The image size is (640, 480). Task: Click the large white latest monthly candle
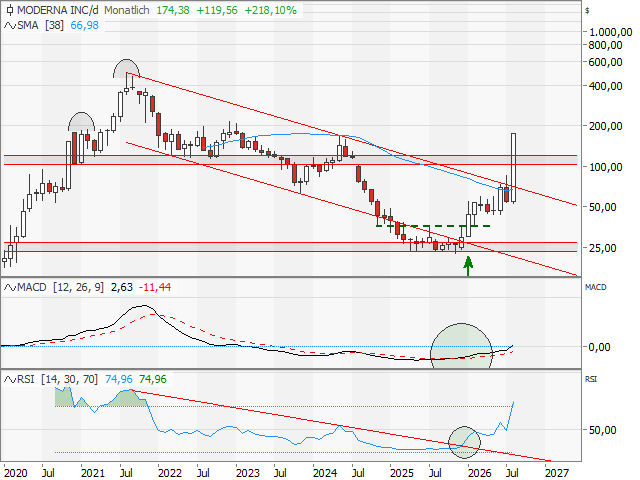513,167
